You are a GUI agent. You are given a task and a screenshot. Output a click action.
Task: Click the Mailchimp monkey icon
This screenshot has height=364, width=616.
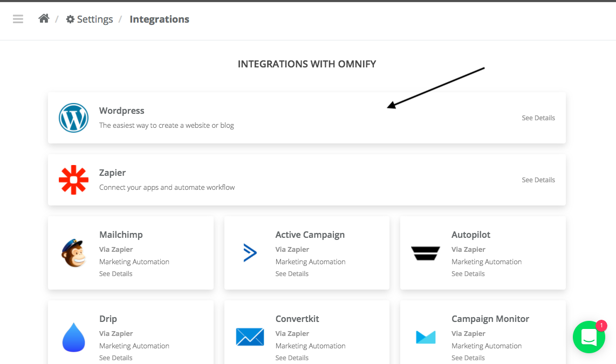pyautogui.click(x=73, y=253)
